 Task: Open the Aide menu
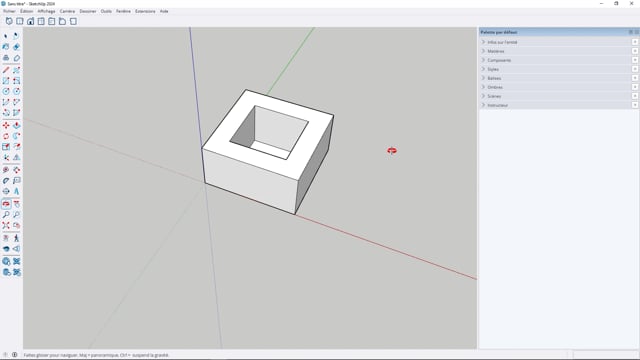(x=164, y=11)
